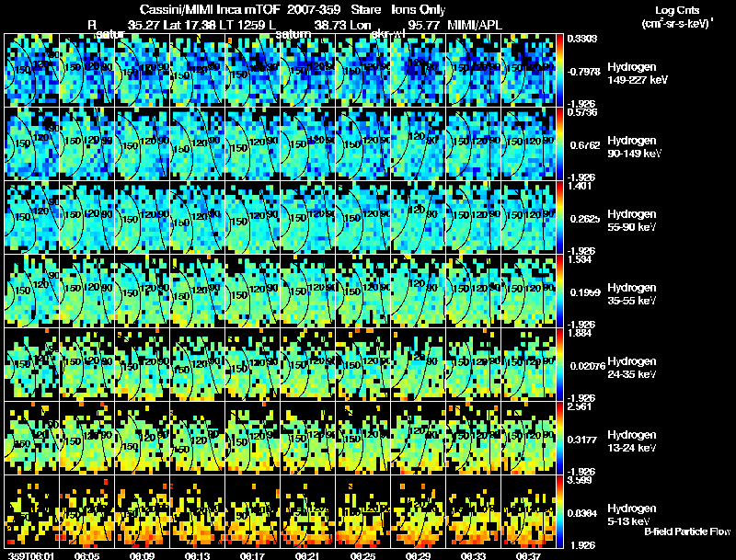This screenshot has width=736, height=560.
Task: Click the 'Log Cnts' colorbar title
Action: (x=677, y=10)
